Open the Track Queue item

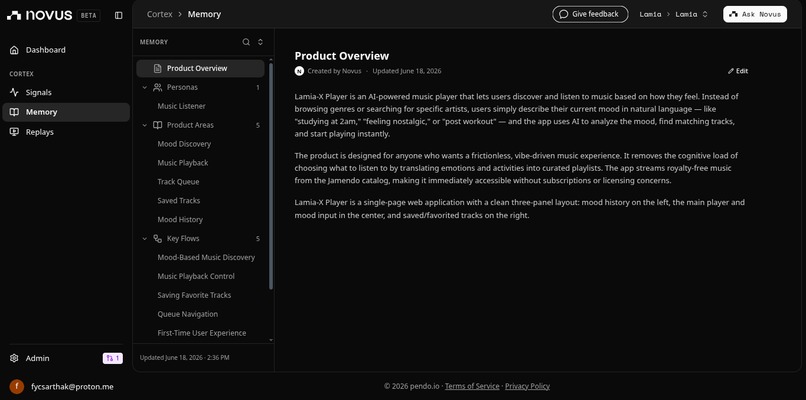click(x=178, y=182)
